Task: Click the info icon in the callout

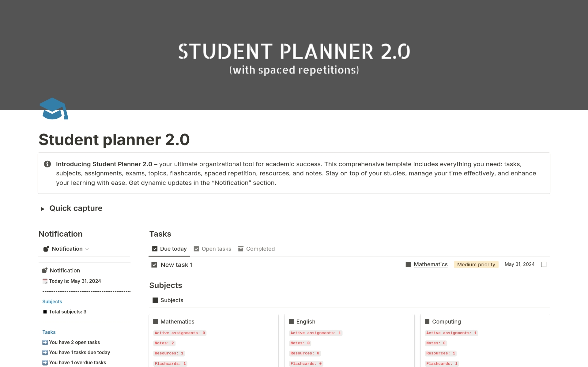Action: (47, 164)
